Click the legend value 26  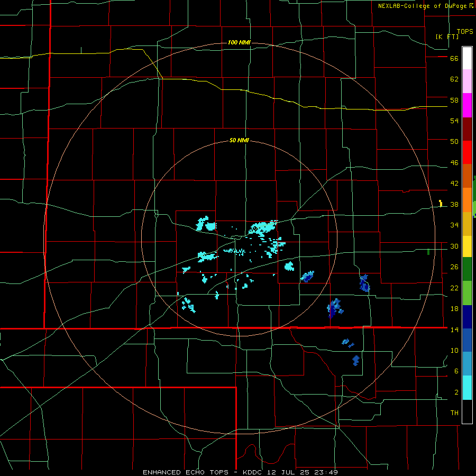(454, 267)
